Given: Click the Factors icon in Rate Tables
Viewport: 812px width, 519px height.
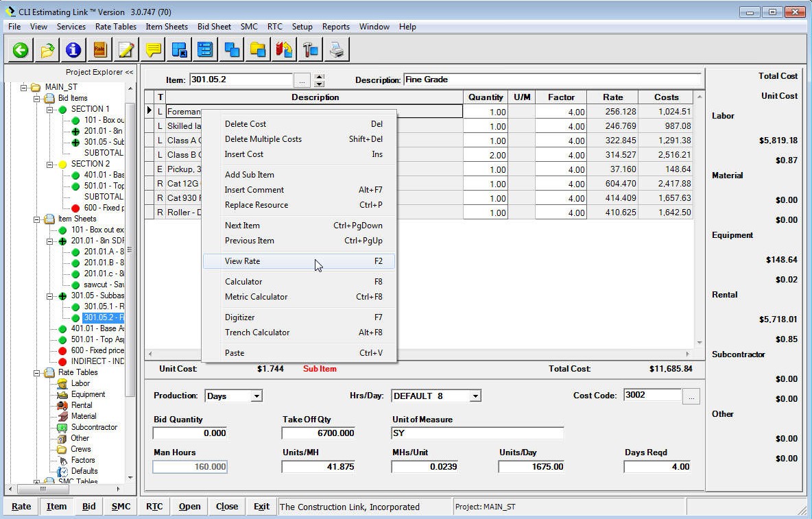Looking at the screenshot, I should (62, 460).
